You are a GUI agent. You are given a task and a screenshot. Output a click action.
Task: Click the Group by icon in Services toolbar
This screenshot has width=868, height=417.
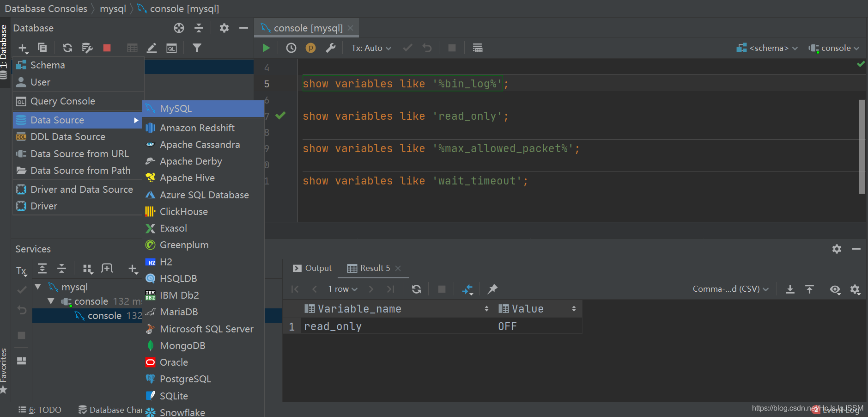[x=88, y=269]
